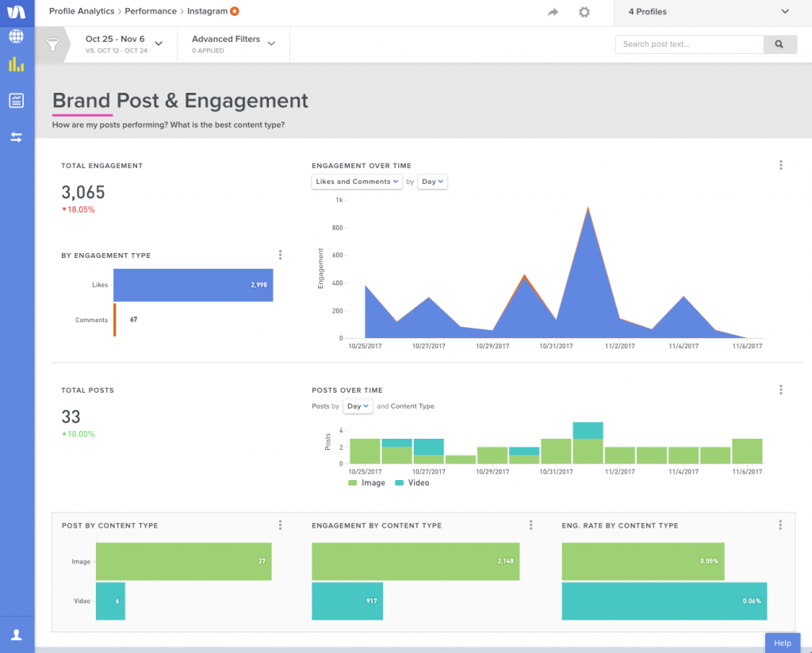Click the share arrow icon
The image size is (812, 653).
pyautogui.click(x=553, y=12)
